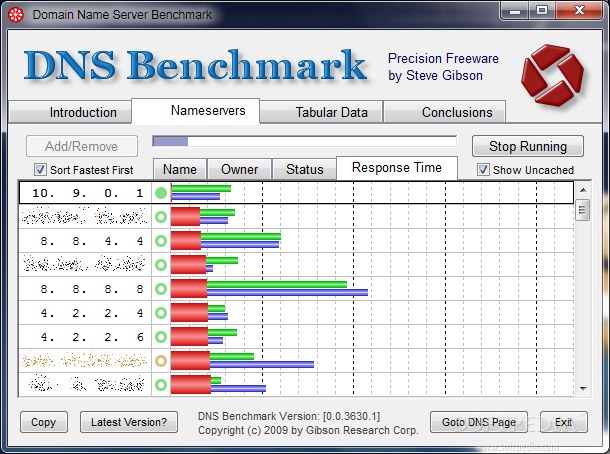
Task: Select the 4.2.2.6 nameserver row
Action: point(296,337)
